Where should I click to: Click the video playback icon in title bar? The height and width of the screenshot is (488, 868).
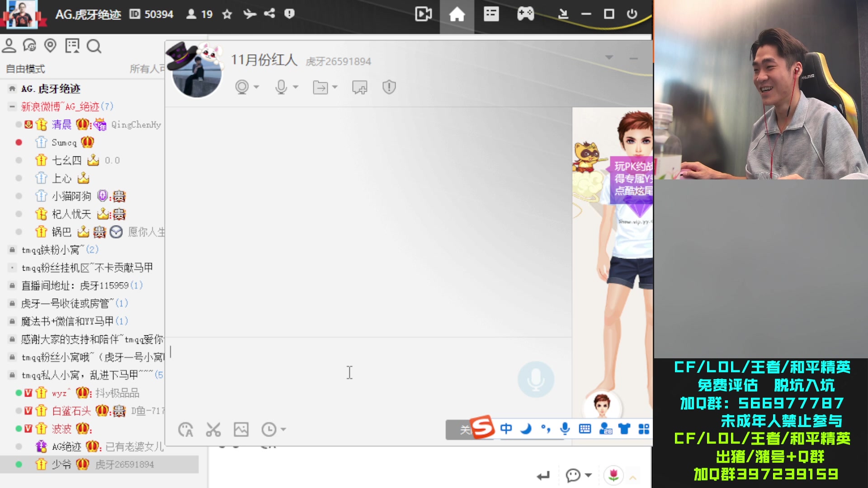(423, 14)
